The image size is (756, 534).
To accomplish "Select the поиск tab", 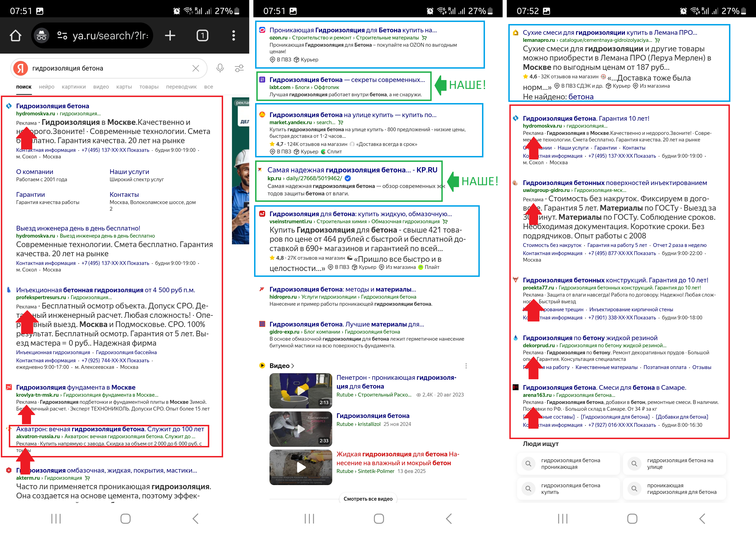I will coord(24,87).
